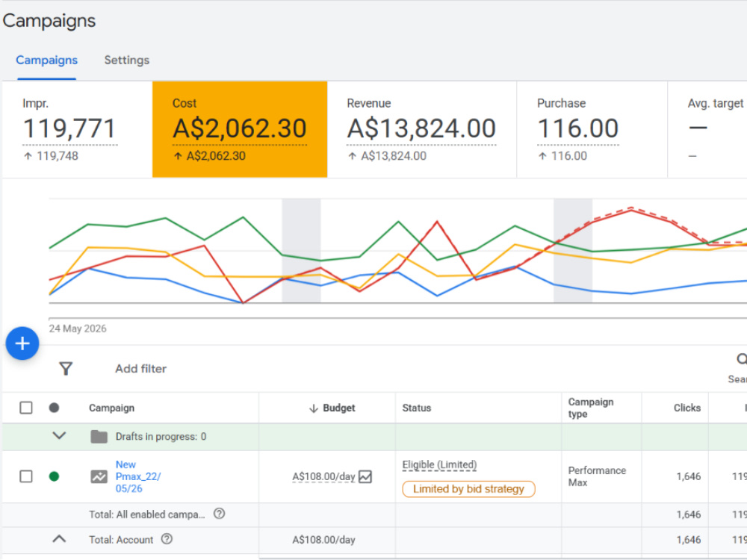The image size is (747, 560).
Task: Tick the select-all checkbox in table header
Action: tap(26, 408)
